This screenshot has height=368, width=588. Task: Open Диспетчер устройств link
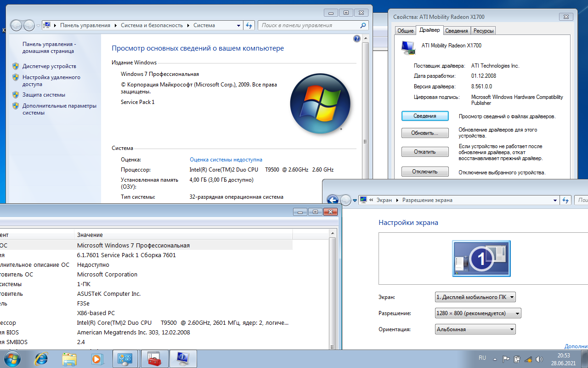[x=49, y=66]
